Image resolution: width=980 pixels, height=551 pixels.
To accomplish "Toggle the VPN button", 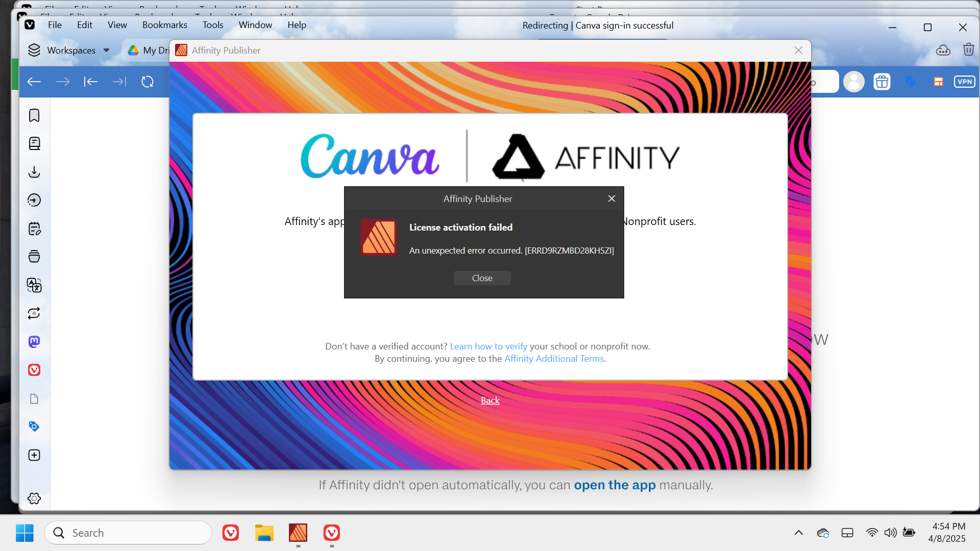I will pyautogui.click(x=964, y=82).
